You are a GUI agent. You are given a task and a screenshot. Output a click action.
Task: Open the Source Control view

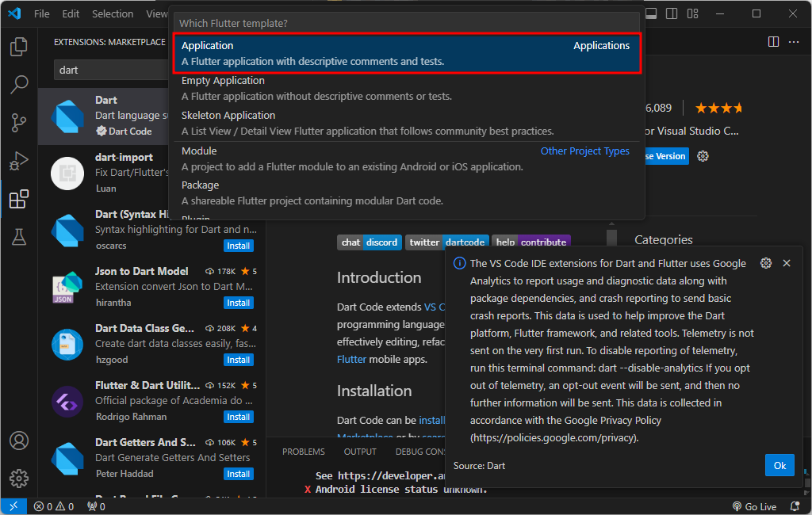(19, 123)
